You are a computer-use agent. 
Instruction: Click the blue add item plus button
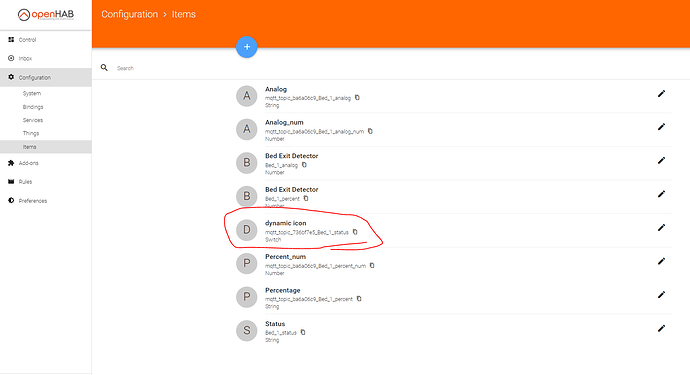click(x=246, y=47)
